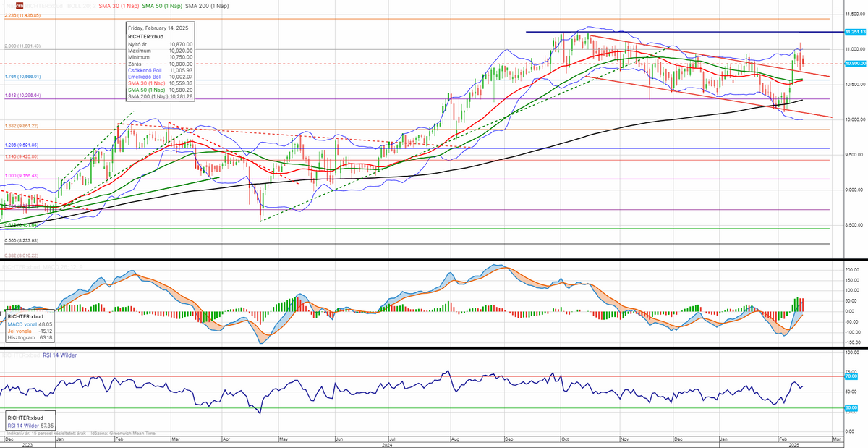Image resolution: width=868 pixels, height=448 pixels.
Task: Click the red 10,800.00 last price tag
Action: pos(856,64)
